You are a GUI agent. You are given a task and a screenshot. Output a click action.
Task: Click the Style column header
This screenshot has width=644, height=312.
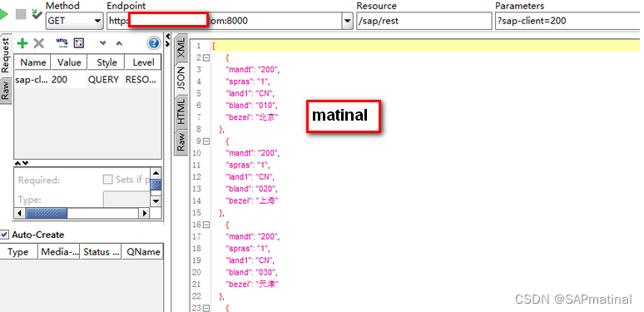(107, 62)
